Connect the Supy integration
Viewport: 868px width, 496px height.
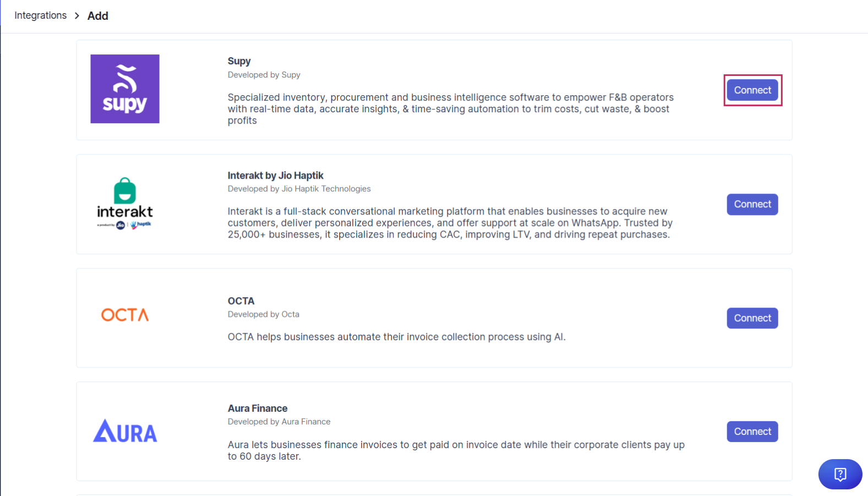tap(752, 90)
